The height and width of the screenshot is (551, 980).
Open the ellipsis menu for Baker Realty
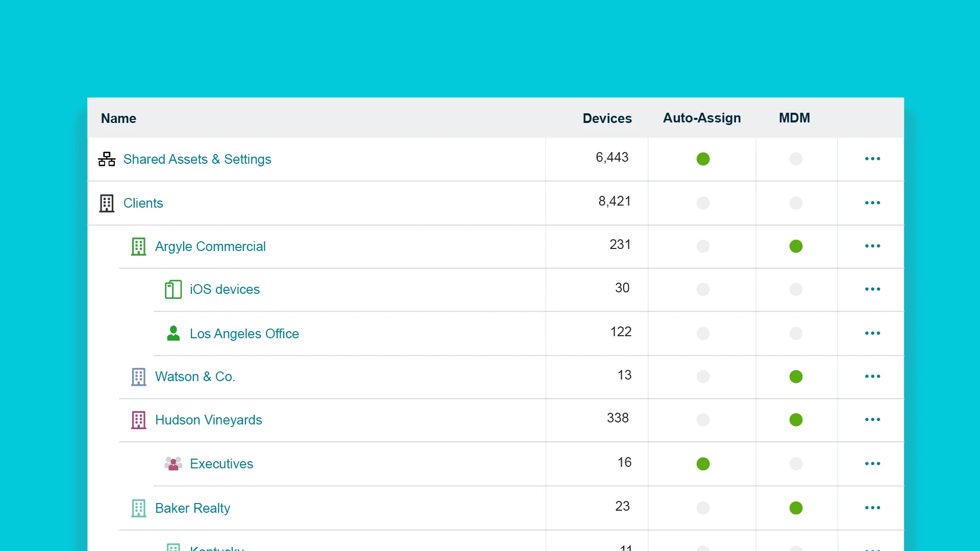(x=872, y=508)
